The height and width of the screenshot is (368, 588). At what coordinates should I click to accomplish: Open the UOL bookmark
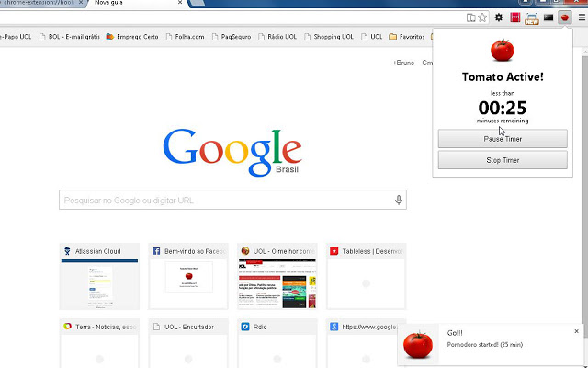point(371,37)
